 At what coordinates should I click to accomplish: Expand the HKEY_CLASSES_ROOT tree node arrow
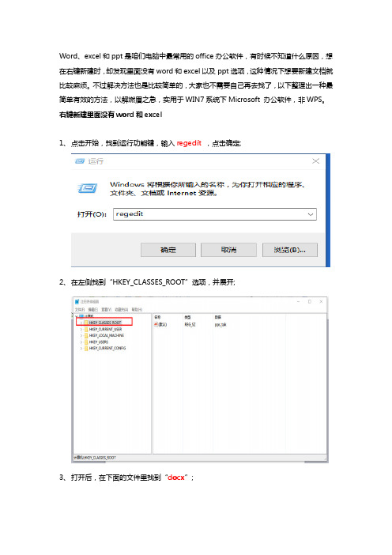[x=81, y=323]
